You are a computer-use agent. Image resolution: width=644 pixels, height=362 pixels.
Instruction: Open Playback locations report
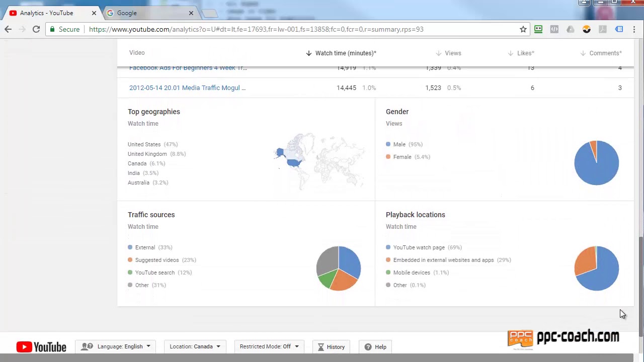[416, 215]
